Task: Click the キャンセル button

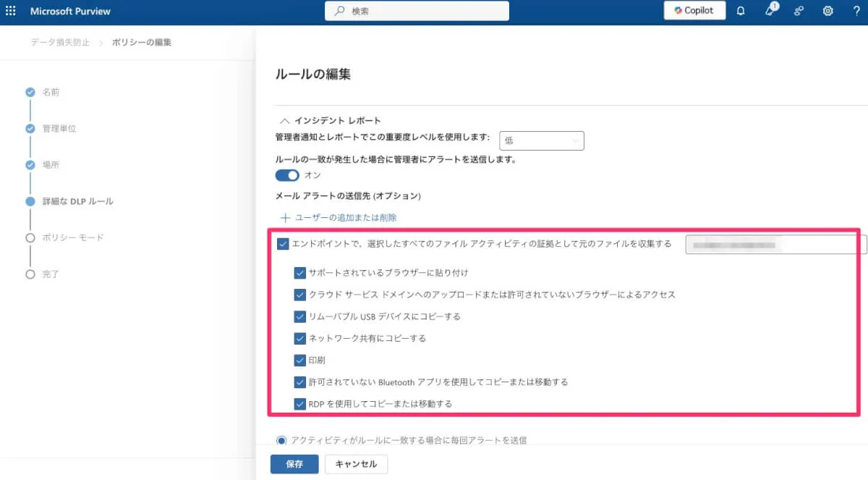Action: point(356,464)
